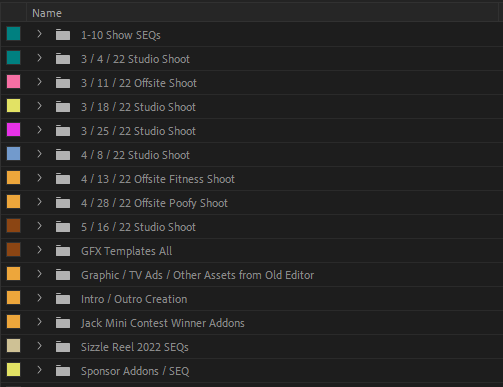Click the tan label swatch of Sizzle Reel 2022 SEQs
503x387 pixels.
pos(14,346)
